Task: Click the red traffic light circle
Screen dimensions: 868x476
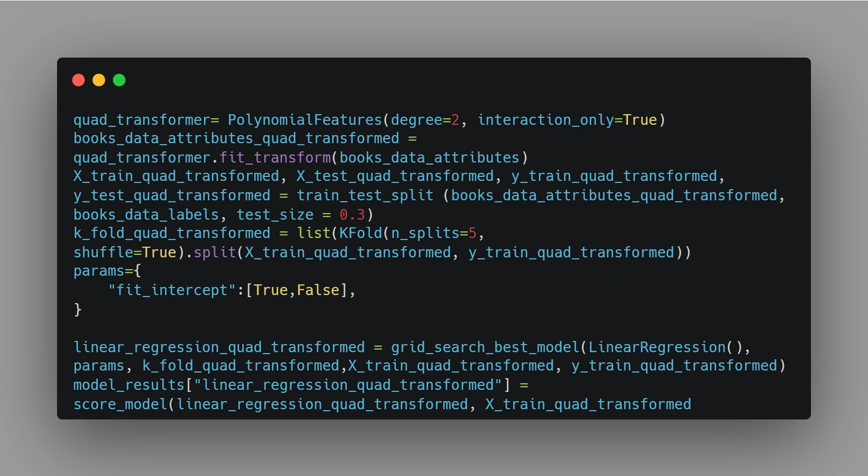Action: tap(79, 80)
